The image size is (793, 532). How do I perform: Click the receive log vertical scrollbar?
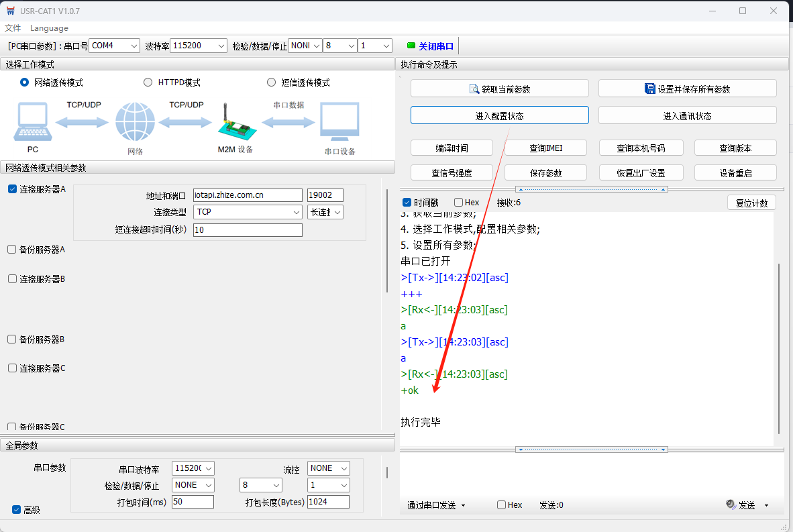point(778,348)
